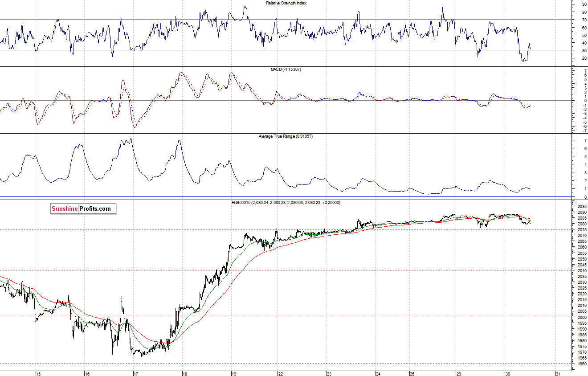
Task: Click the FUS50015 price chart title
Action: [286, 202]
